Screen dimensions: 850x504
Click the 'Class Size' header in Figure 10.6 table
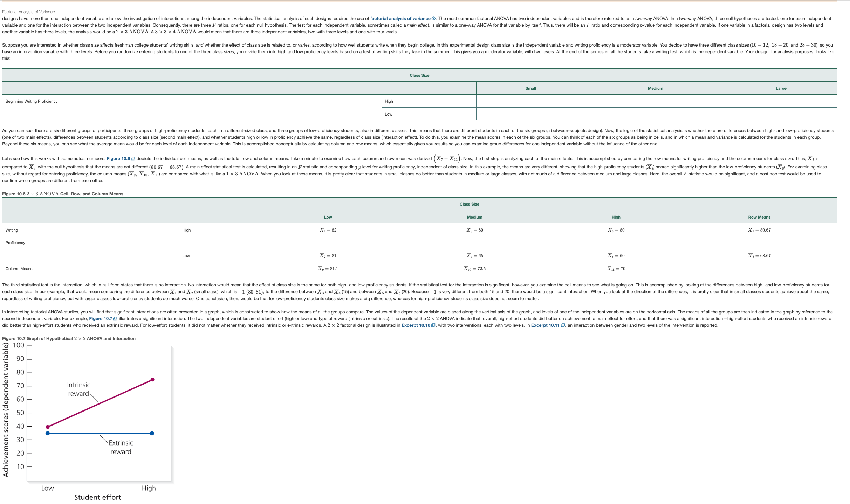coord(469,204)
